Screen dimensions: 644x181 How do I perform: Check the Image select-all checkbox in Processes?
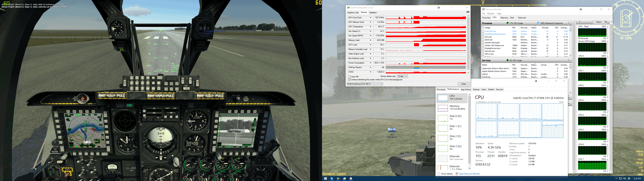483,28
